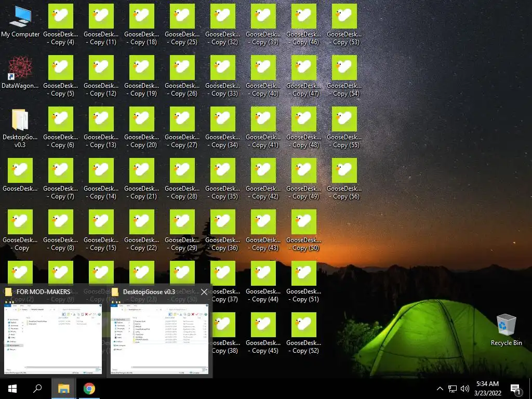This screenshot has width=532, height=399.
Task: Click File Explorer taskbar button
Action: click(x=63, y=389)
